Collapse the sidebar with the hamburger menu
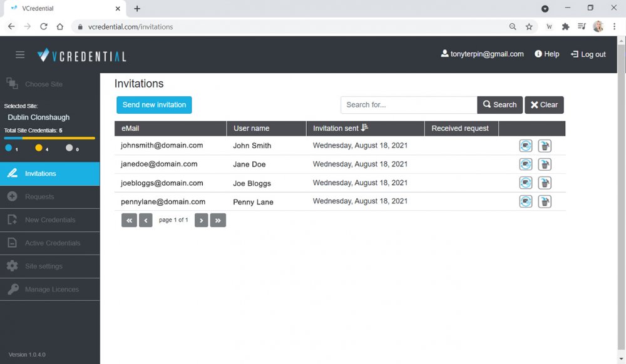The image size is (626, 364). coord(20,54)
